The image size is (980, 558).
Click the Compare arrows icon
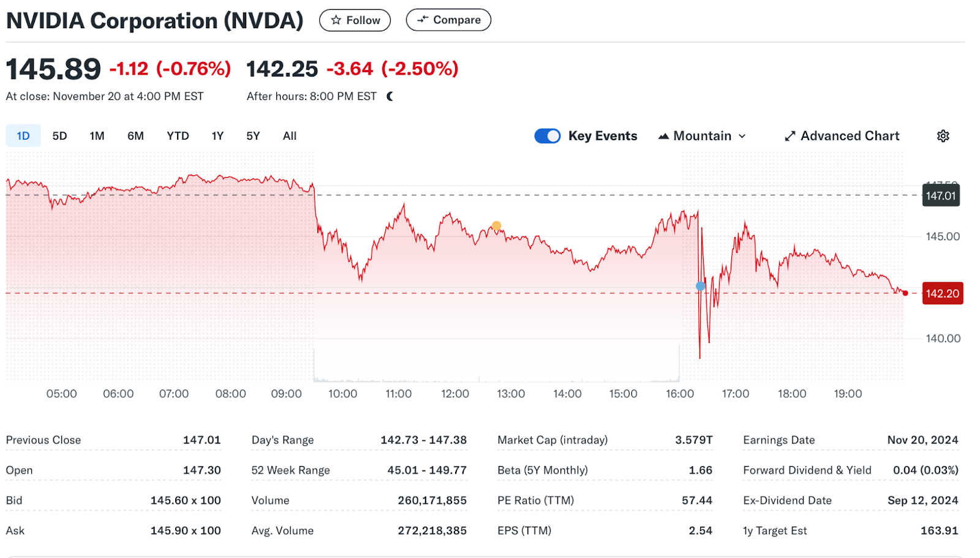(x=423, y=20)
